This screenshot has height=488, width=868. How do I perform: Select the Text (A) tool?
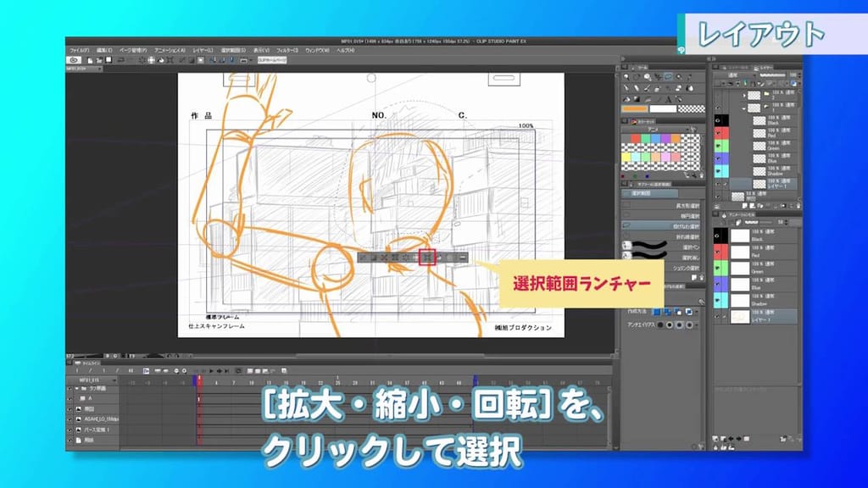pyautogui.click(x=668, y=99)
